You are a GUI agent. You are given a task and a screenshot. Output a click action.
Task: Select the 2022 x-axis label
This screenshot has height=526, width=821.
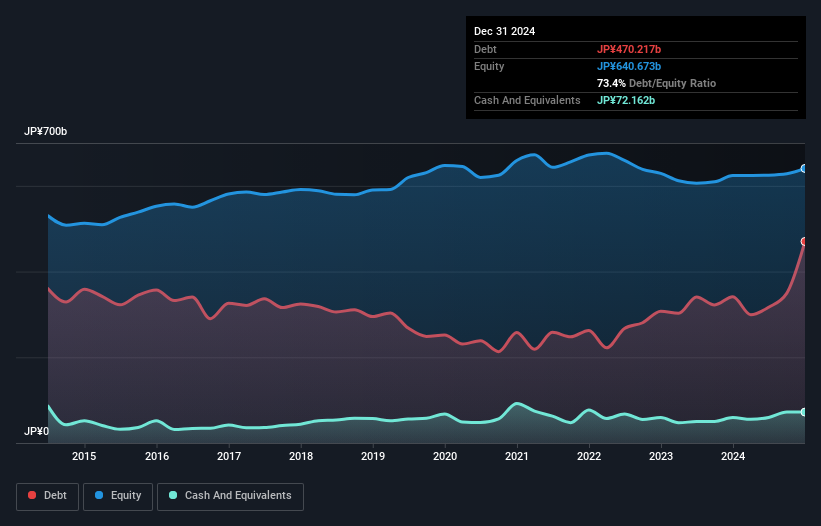[x=589, y=456]
